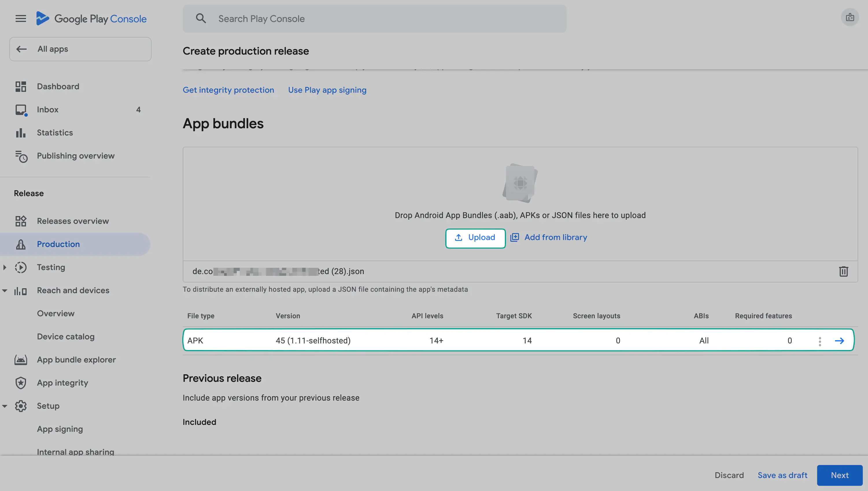
Task: Open APK details with the arrow icon
Action: point(839,341)
